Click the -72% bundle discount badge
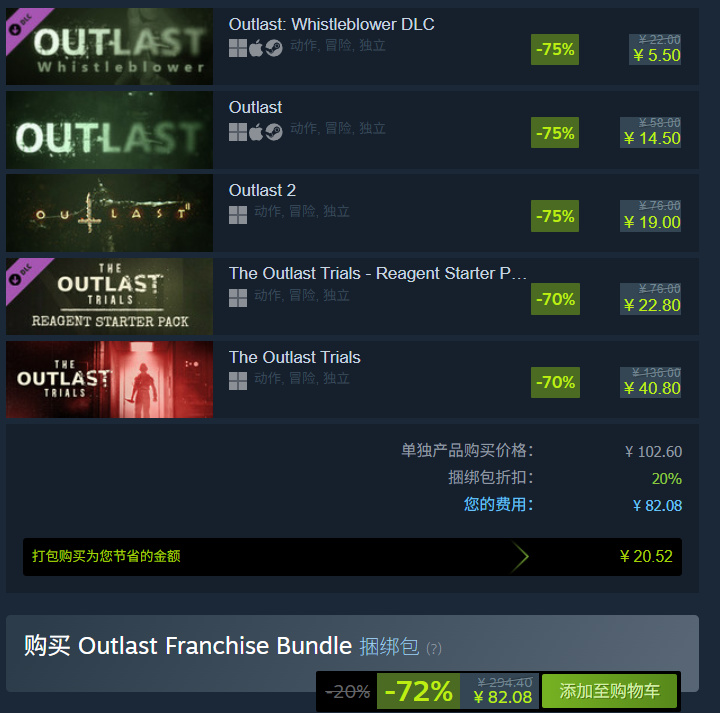Image resolution: width=720 pixels, height=713 pixels. 418,691
